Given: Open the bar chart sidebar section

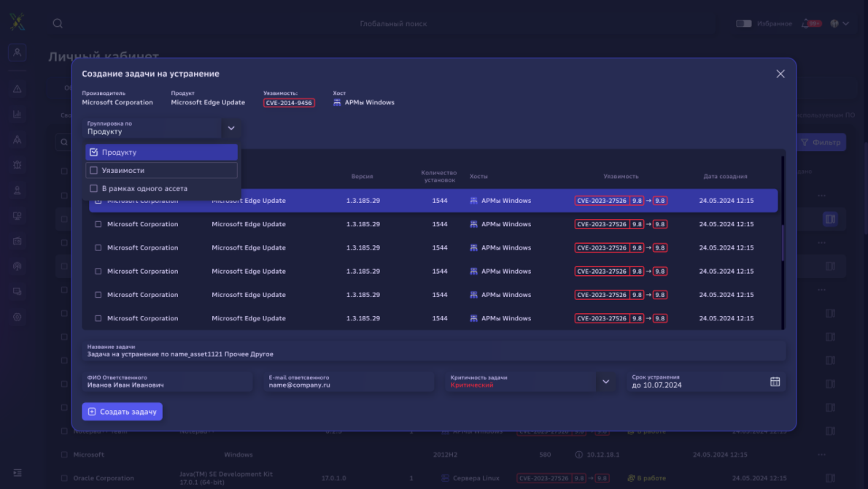Looking at the screenshot, I should point(18,114).
